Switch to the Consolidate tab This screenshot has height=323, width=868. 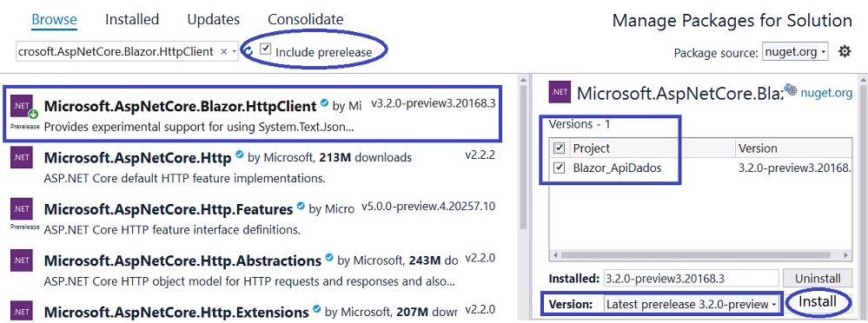pos(306,19)
